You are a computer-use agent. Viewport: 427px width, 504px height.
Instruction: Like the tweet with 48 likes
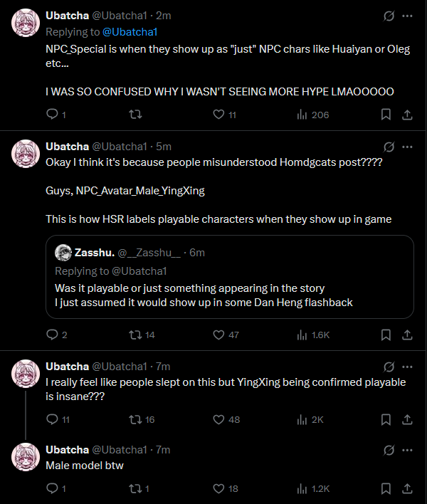coord(219,419)
